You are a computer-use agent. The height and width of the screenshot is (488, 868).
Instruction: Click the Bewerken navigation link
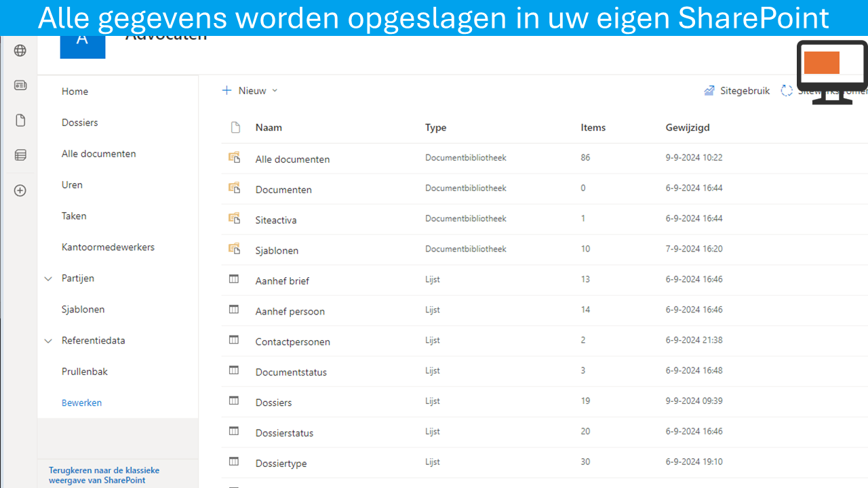click(81, 403)
